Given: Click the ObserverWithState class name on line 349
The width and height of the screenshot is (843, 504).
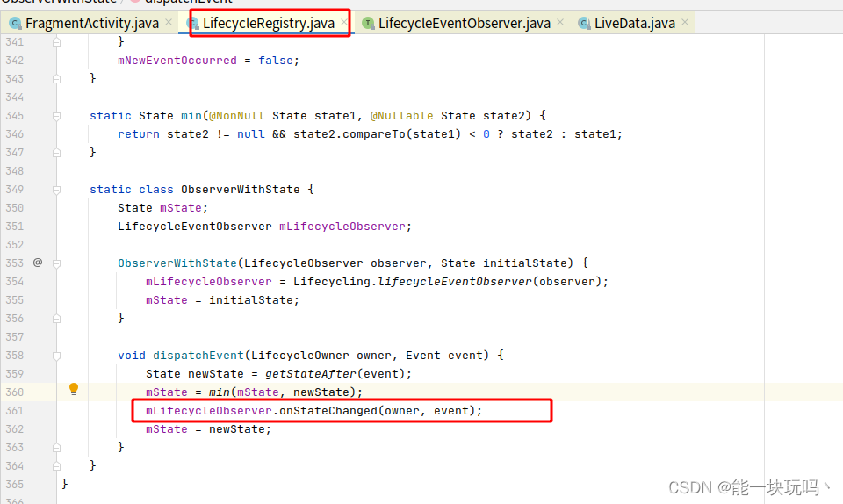Looking at the screenshot, I should 241,189.
